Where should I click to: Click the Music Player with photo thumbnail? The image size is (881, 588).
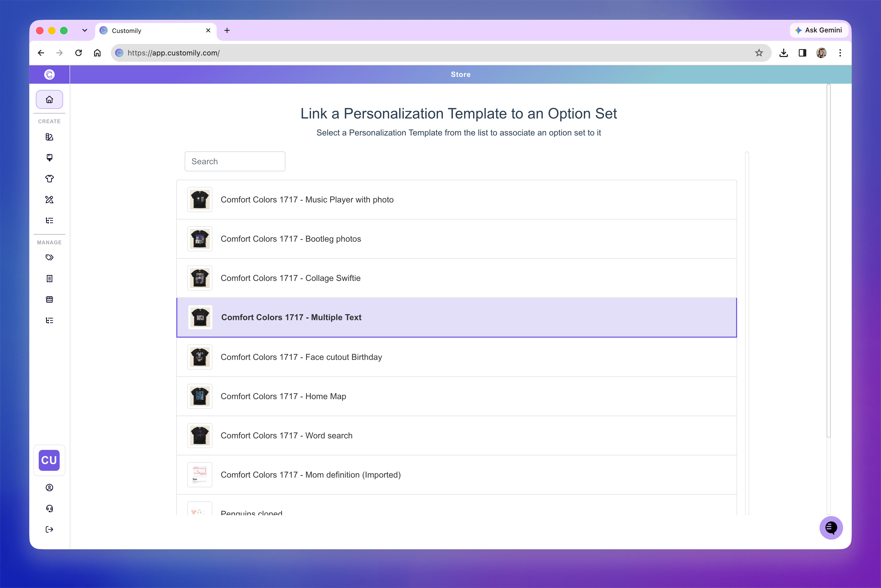pos(200,200)
